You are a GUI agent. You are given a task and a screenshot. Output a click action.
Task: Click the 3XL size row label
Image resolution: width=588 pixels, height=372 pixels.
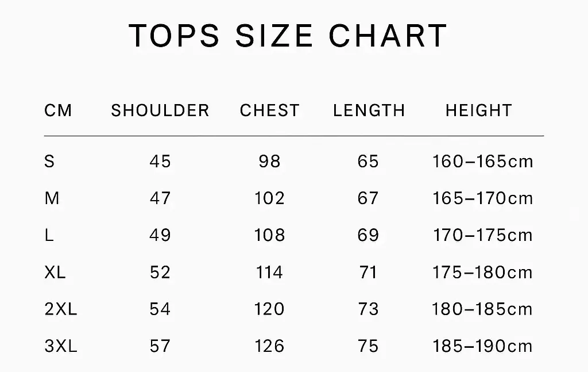coord(60,346)
